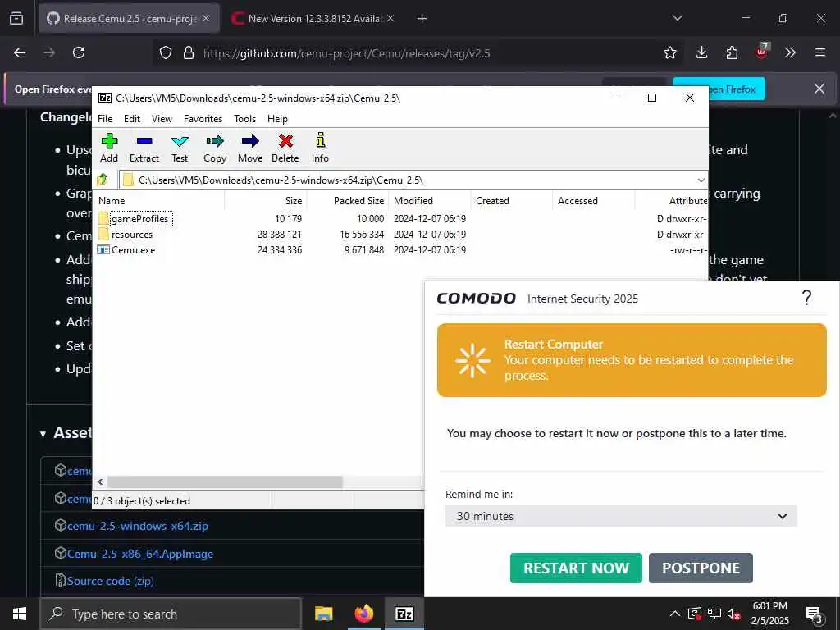Dismiss the Open Firefox notification bar

819,89
